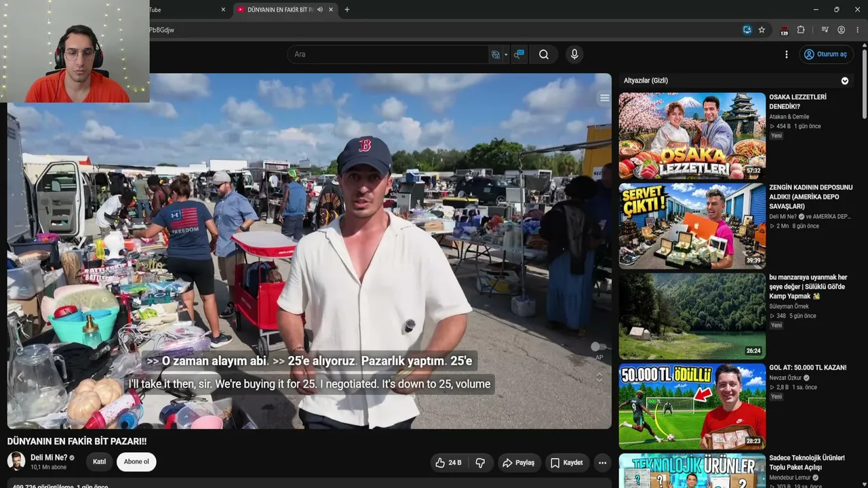Toggle the AP switch on the video

coord(598,347)
